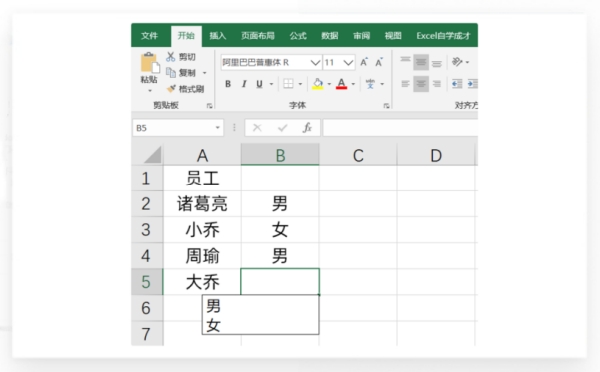Toggle Bold formatting

click(x=228, y=84)
